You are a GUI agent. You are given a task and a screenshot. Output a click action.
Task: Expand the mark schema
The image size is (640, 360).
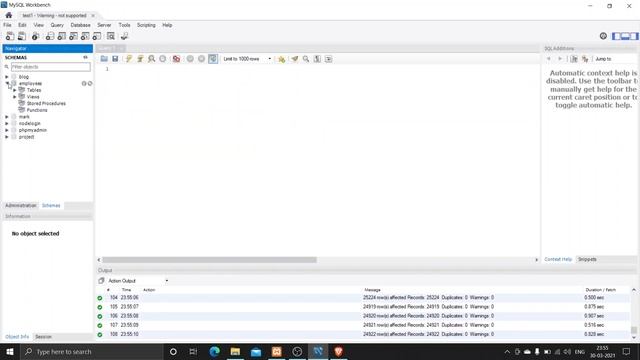[7, 117]
